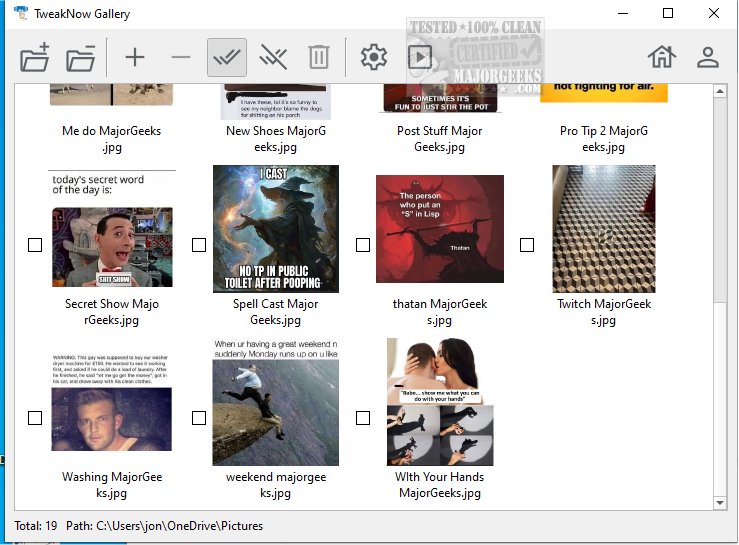Minimize the TweakNow Gallery window

pyautogui.click(x=623, y=13)
